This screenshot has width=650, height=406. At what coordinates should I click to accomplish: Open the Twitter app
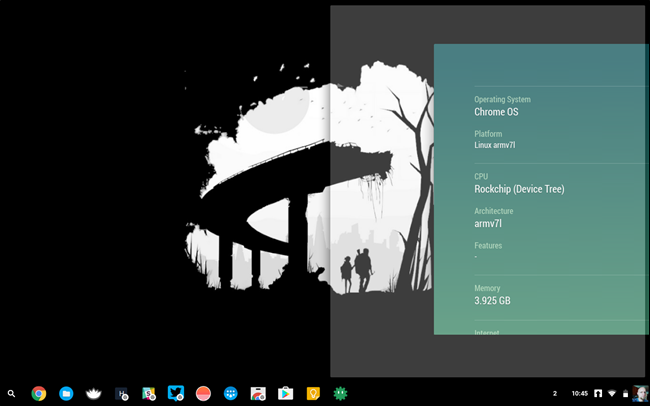tap(176, 393)
